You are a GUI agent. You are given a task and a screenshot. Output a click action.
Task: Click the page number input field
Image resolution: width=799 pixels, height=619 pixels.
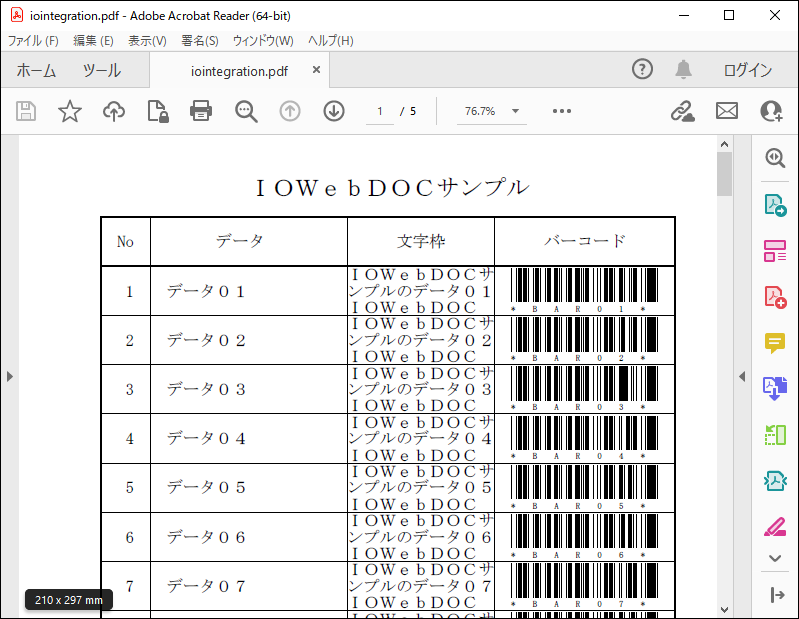tap(380, 111)
